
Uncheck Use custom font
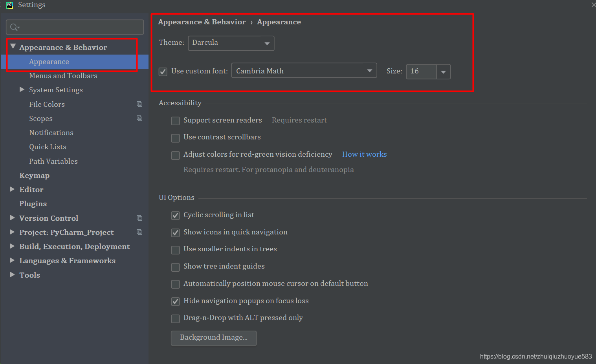coord(163,71)
